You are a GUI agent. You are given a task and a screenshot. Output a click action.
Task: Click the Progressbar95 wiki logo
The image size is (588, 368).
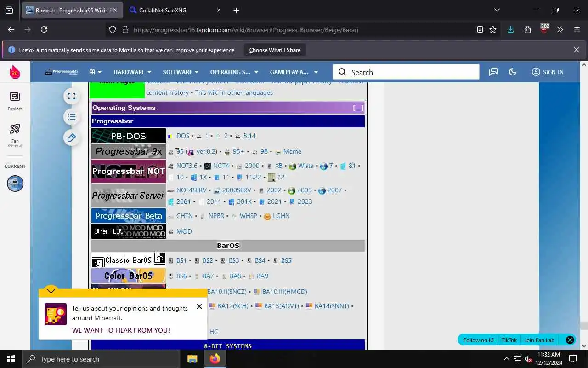pos(61,72)
